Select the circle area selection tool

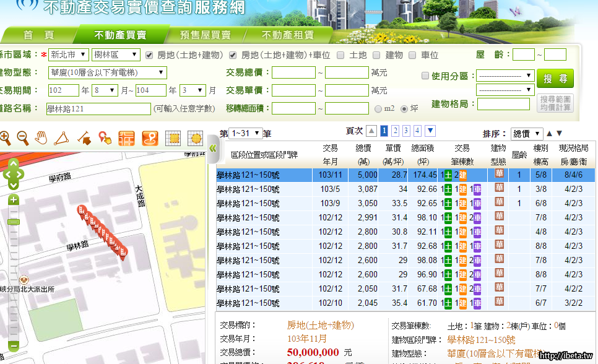pyautogui.click(x=194, y=137)
